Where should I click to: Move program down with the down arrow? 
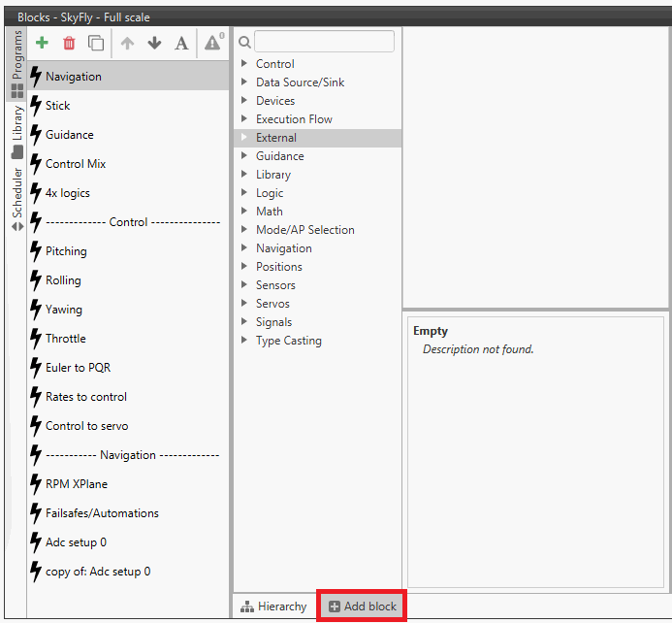154,43
